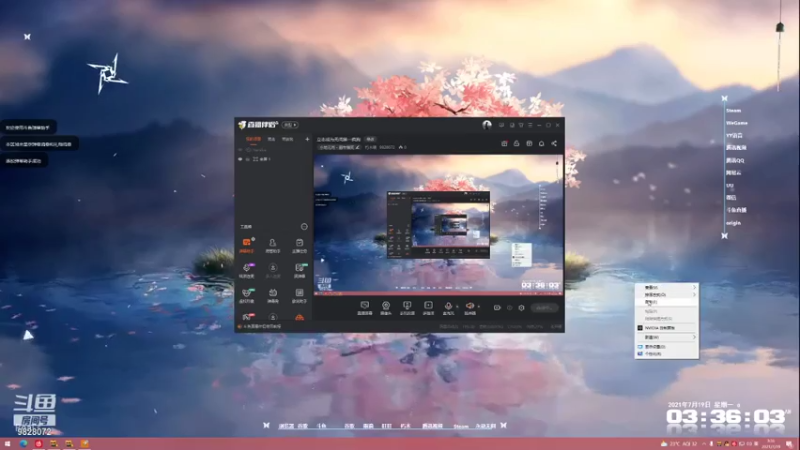Add the desktop screen capture source
This screenshot has width=800, height=450.
point(364,306)
